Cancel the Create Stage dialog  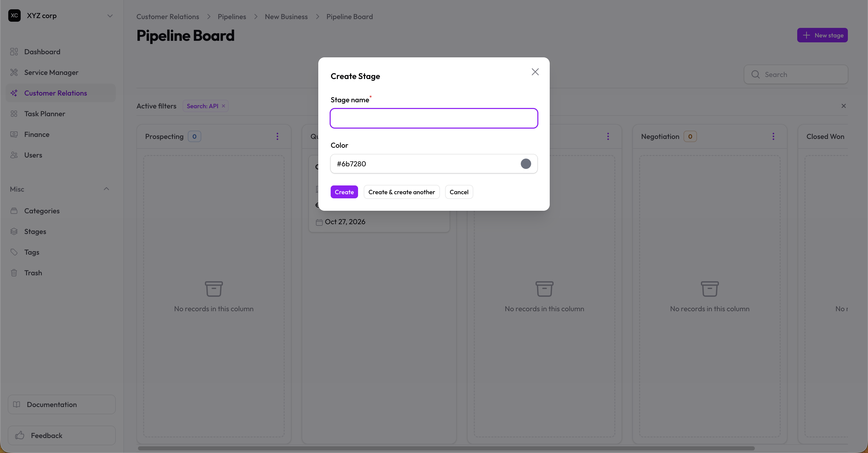[459, 192]
